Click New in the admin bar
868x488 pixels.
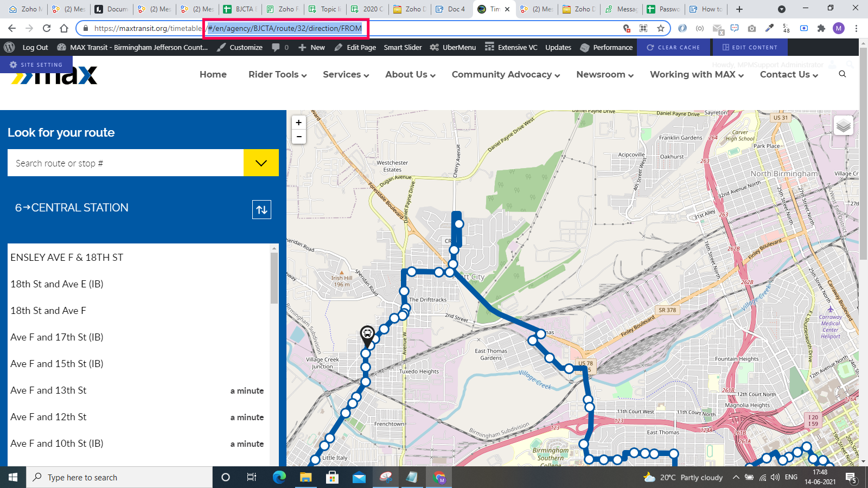click(312, 47)
